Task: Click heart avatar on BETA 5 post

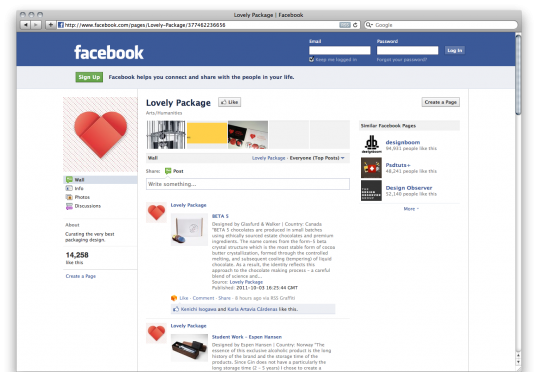Action: [x=156, y=212]
